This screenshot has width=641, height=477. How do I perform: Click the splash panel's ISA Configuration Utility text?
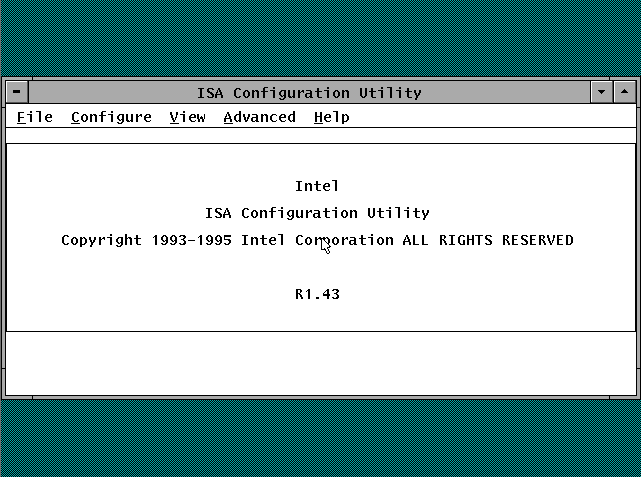(317, 213)
